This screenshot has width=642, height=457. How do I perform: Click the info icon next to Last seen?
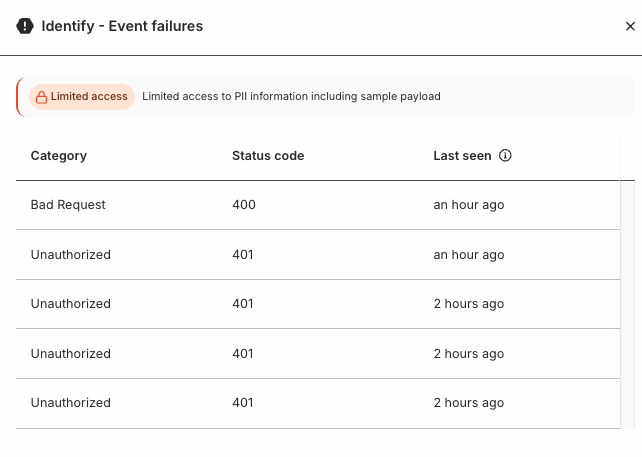click(505, 156)
